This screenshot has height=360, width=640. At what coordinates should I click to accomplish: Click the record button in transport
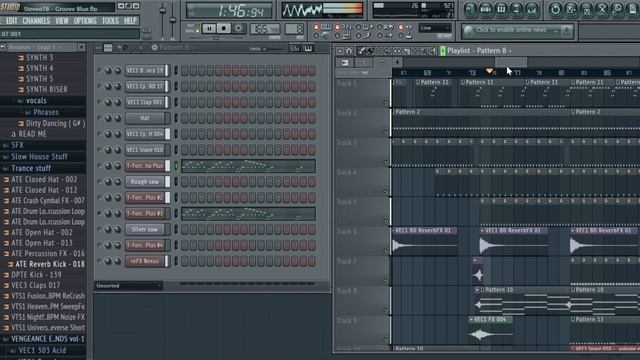tap(239, 29)
